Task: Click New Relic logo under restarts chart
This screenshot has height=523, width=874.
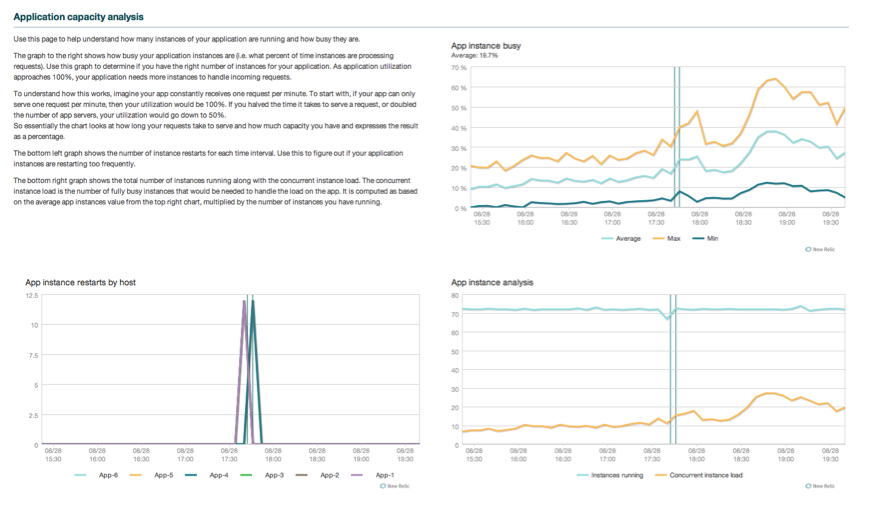Action: pyautogui.click(x=394, y=486)
